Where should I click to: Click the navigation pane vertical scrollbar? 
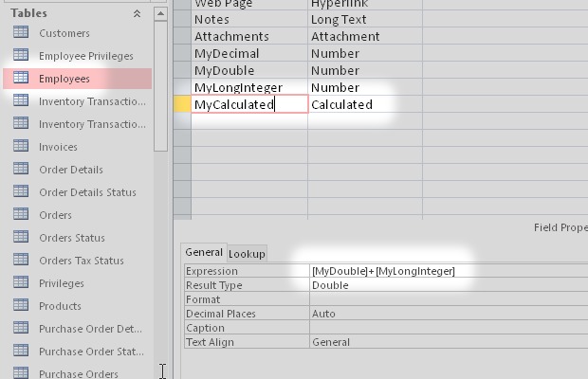coord(160,95)
